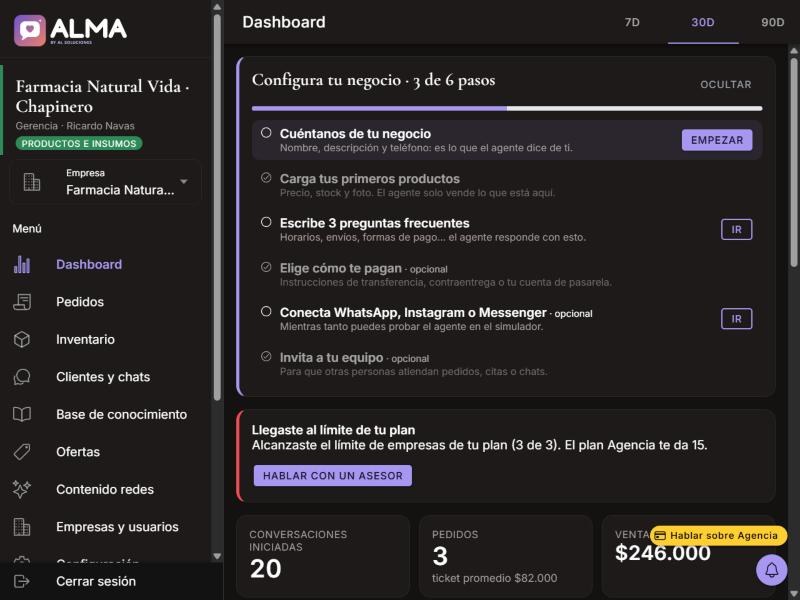This screenshot has height=600, width=800.
Task: Click 'Farmacia Natural Vida · Chapinero' title
Action: (102, 96)
